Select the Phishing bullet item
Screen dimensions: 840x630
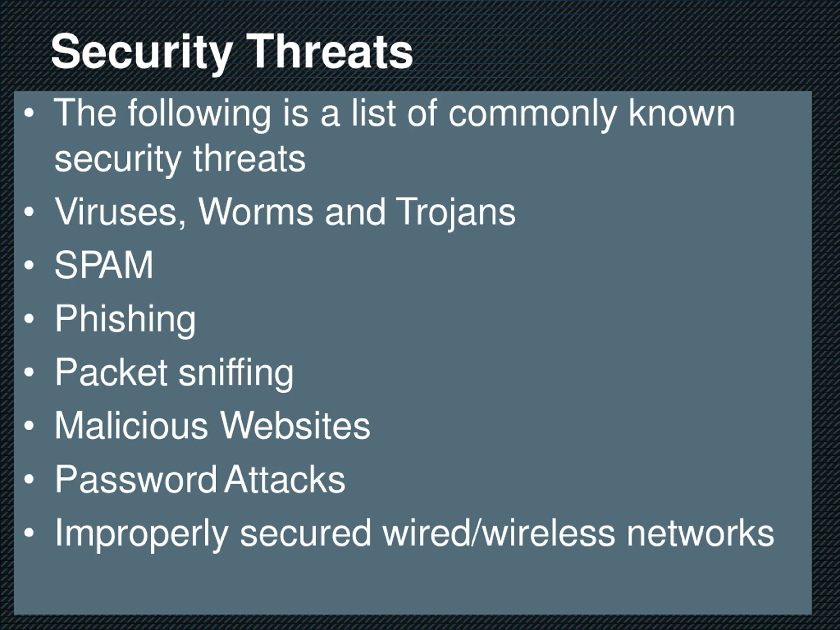click(x=125, y=319)
